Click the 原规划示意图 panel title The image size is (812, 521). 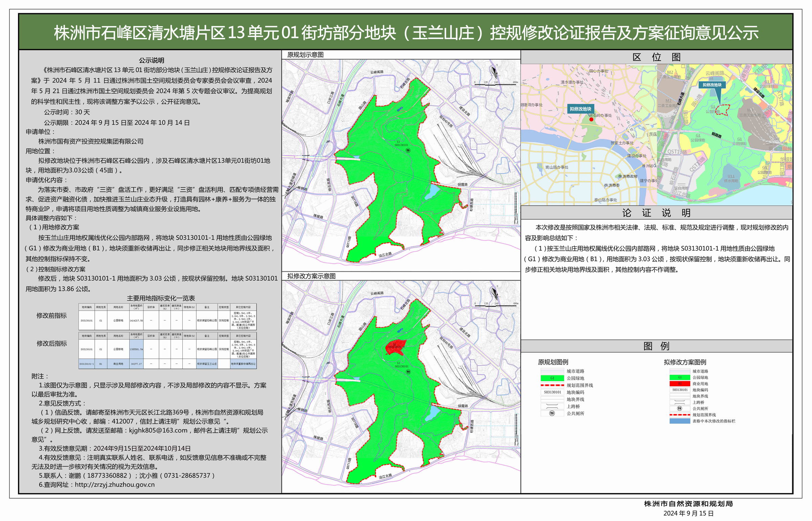305,55
